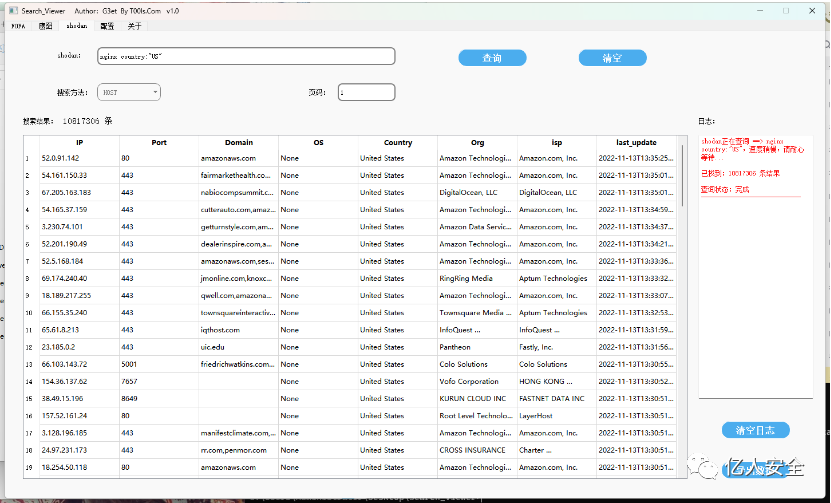The width and height of the screenshot is (831, 503).
Task: Select IP cell 52.201.190.49
Action: 79,244
